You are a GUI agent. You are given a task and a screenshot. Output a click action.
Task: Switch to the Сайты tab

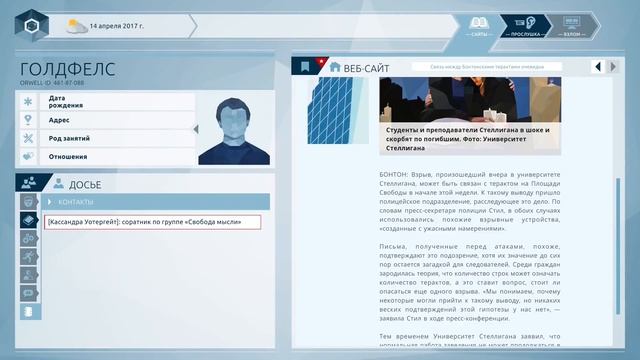479,27
